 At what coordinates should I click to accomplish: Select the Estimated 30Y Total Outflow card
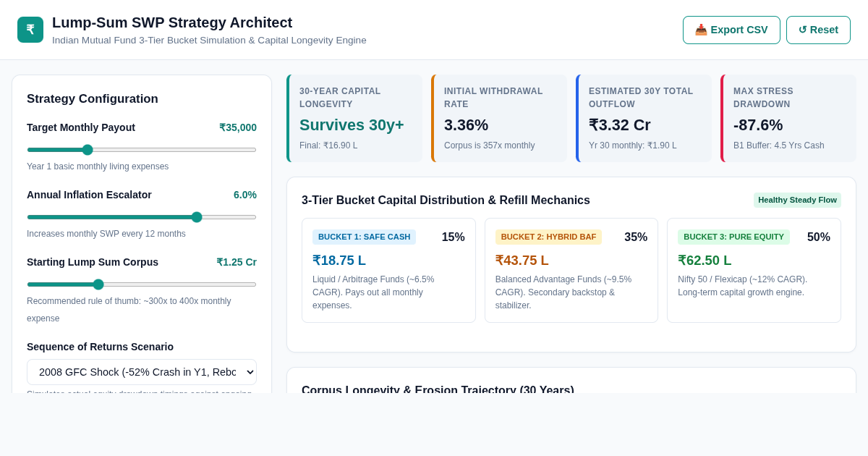click(644, 119)
